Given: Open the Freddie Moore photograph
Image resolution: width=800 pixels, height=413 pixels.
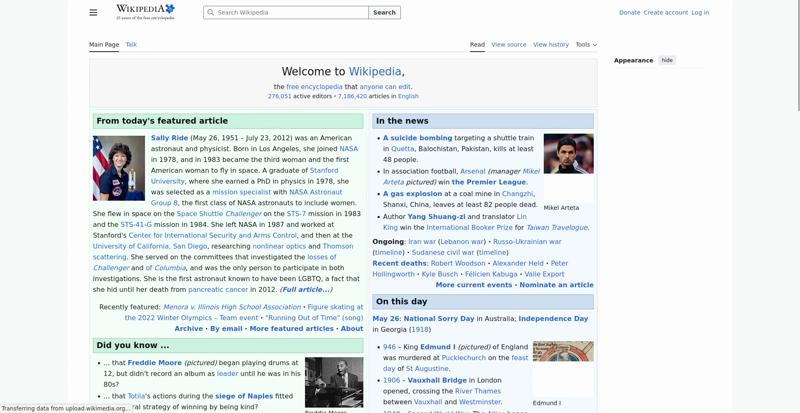Looking at the screenshot, I should (x=334, y=382).
